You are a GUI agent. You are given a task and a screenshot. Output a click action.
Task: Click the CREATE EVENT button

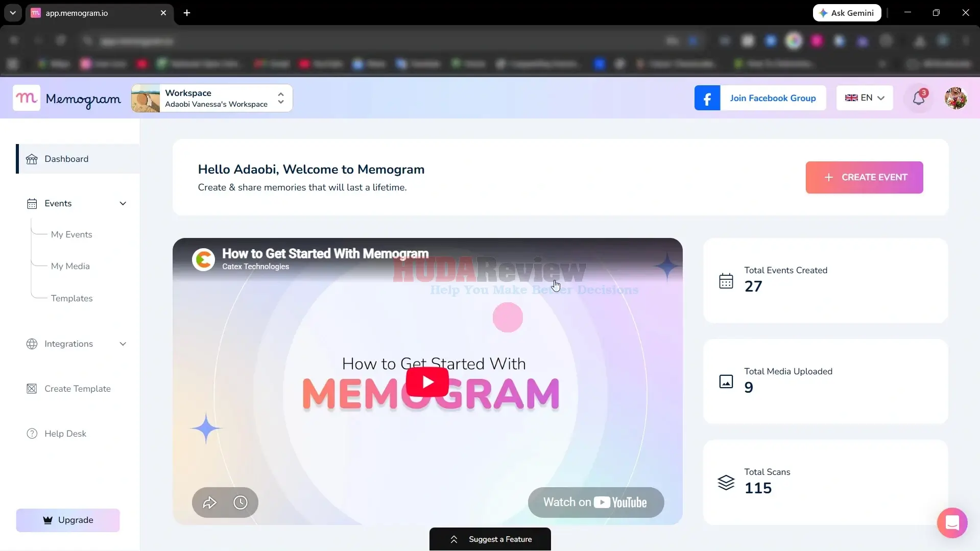(x=864, y=177)
